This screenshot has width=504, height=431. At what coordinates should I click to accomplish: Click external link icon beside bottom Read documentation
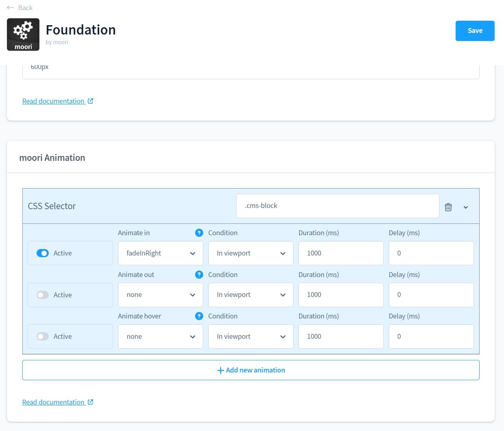[x=91, y=402]
